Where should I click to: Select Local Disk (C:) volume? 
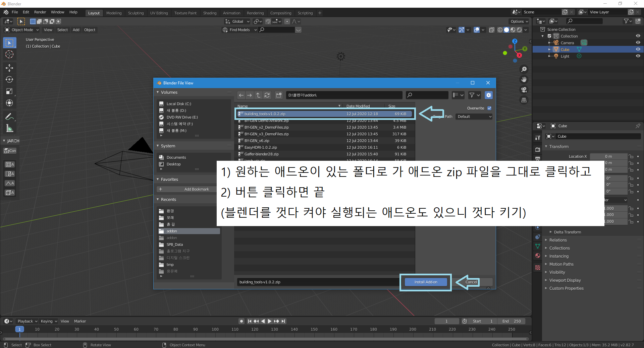tap(178, 104)
